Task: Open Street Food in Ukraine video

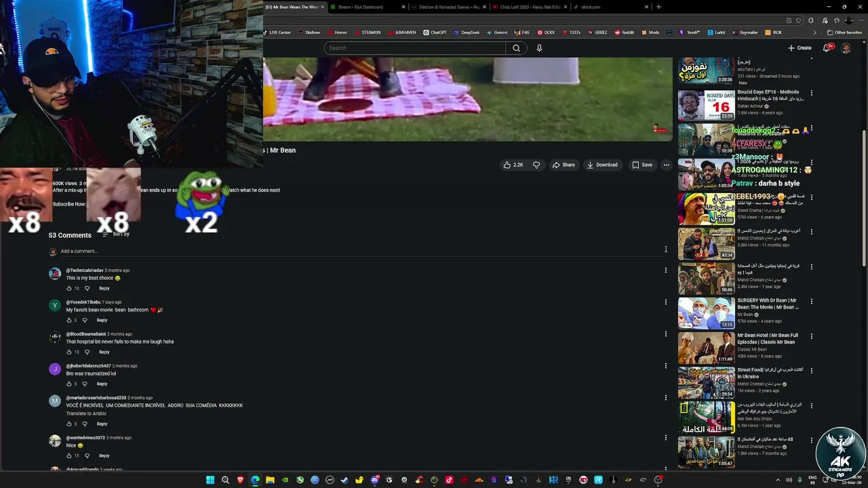Action: [706, 382]
